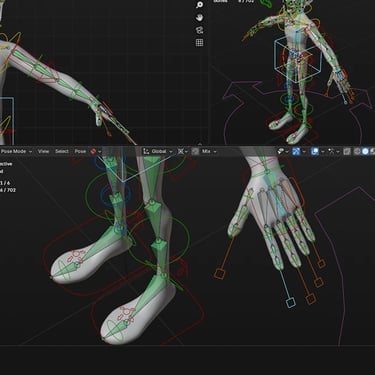Open the Pose Mode mode selector
Viewport: 375px width, 375px height.
[16, 151]
